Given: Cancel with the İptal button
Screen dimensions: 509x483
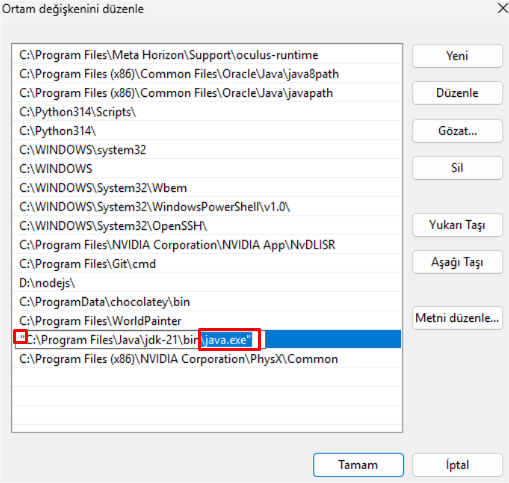Looking at the screenshot, I should point(457,465).
